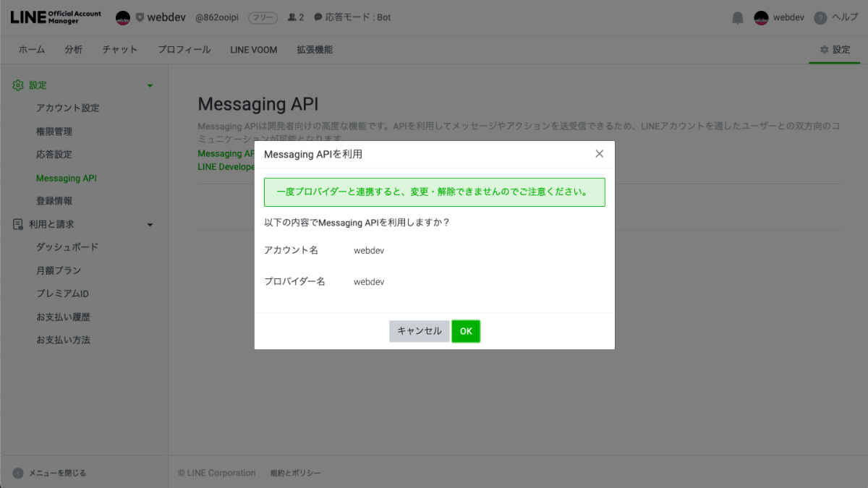868x488 pixels.
Task: Click the アカウント名 value webdev
Action: 369,250
